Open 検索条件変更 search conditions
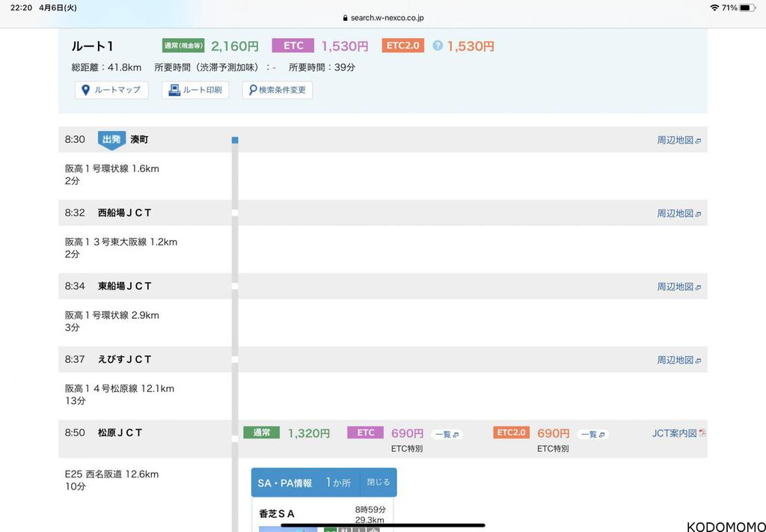 coord(278,91)
